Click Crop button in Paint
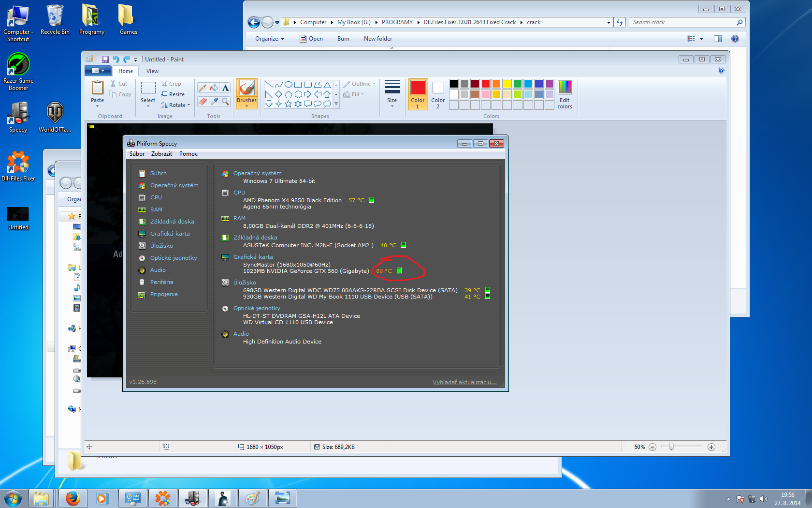The height and width of the screenshot is (508, 812). [x=171, y=84]
